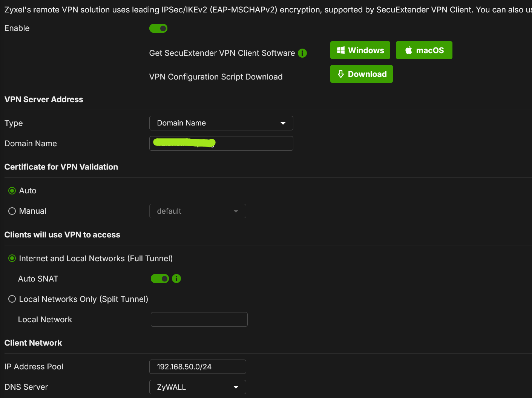This screenshot has width=532, height=398.
Task: Toggle the Auto SNAT switch
Action: (160, 279)
